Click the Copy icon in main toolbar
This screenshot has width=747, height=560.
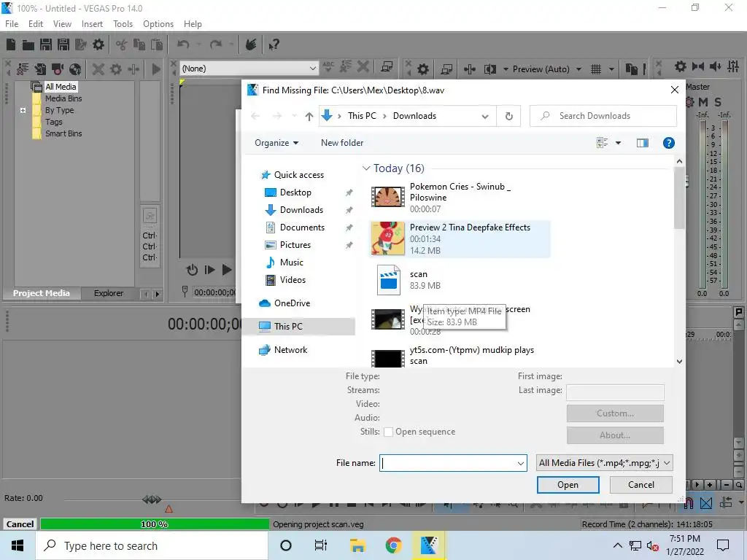[139, 44]
